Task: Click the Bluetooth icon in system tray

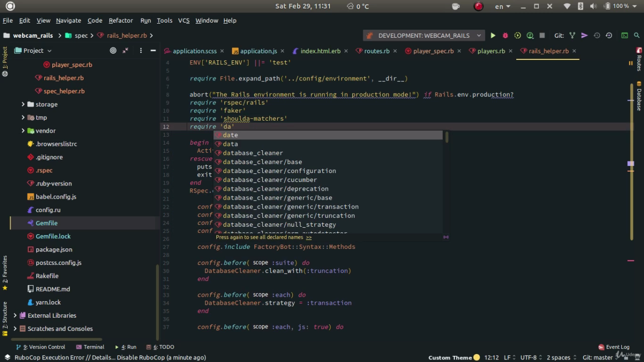Action: (x=580, y=6)
